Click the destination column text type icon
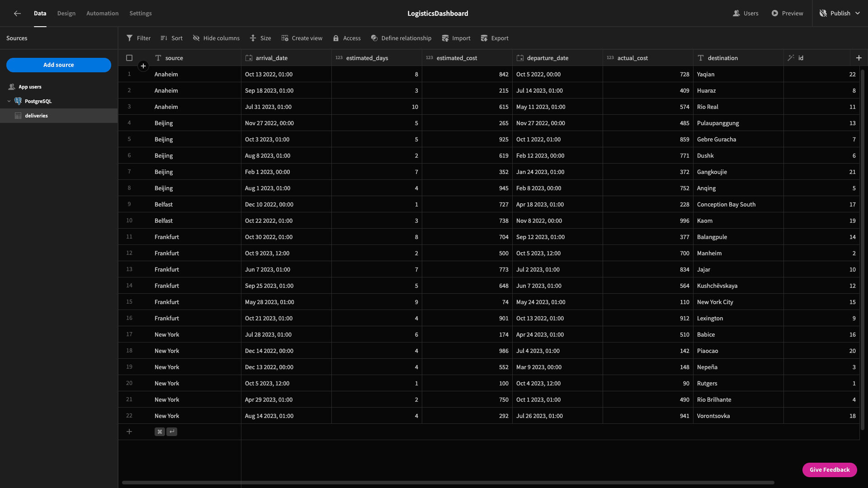This screenshot has width=868, height=488. [x=701, y=58]
